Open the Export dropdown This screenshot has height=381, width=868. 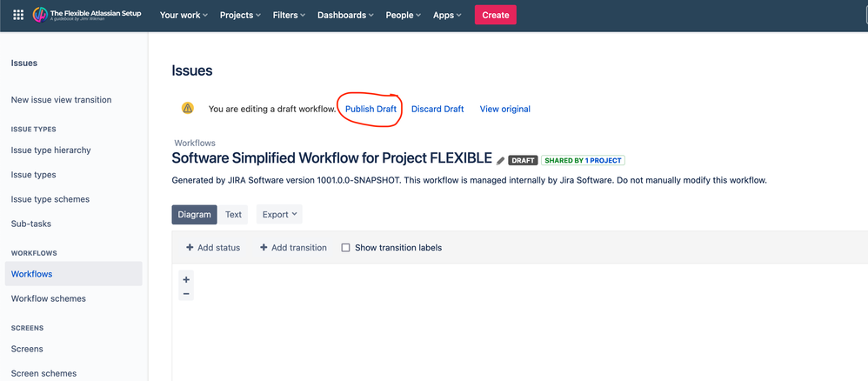click(x=279, y=214)
